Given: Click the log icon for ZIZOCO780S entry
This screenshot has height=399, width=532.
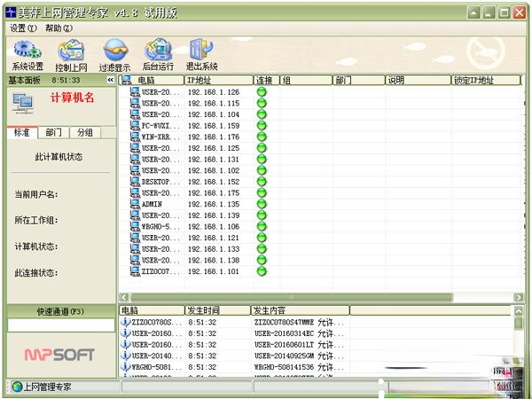Looking at the screenshot, I should pos(124,322).
